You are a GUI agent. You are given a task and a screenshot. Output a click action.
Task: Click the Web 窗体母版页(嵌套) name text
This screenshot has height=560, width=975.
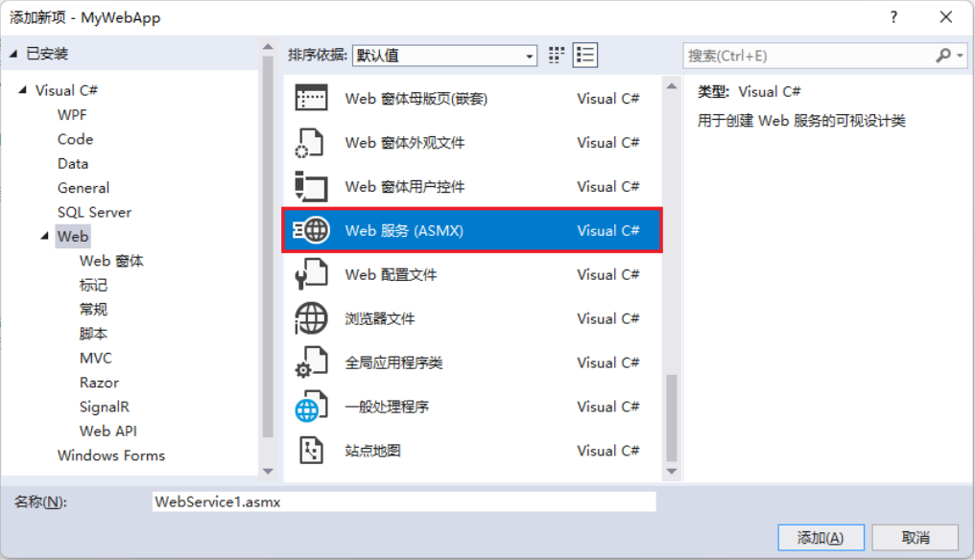416,99
